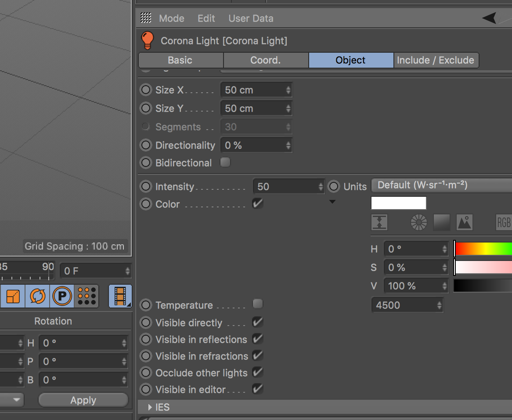Switch to the Basic tab
The height and width of the screenshot is (420, 512).
coord(181,60)
